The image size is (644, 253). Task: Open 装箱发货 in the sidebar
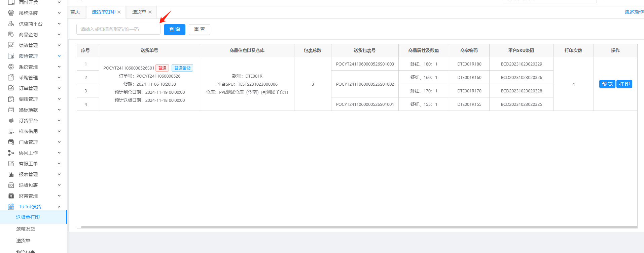pyautogui.click(x=26, y=229)
